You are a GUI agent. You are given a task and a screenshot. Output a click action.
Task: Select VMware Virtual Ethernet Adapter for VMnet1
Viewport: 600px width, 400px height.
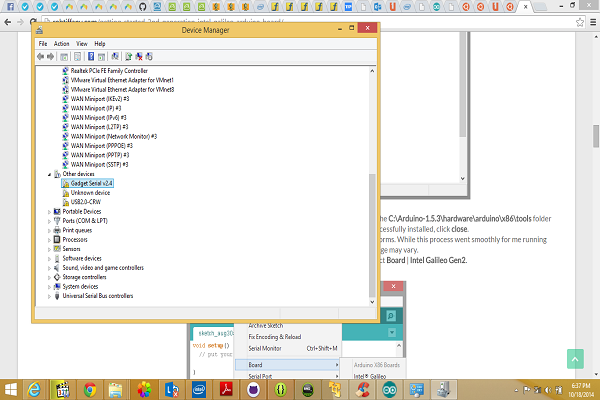[x=122, y=80]
